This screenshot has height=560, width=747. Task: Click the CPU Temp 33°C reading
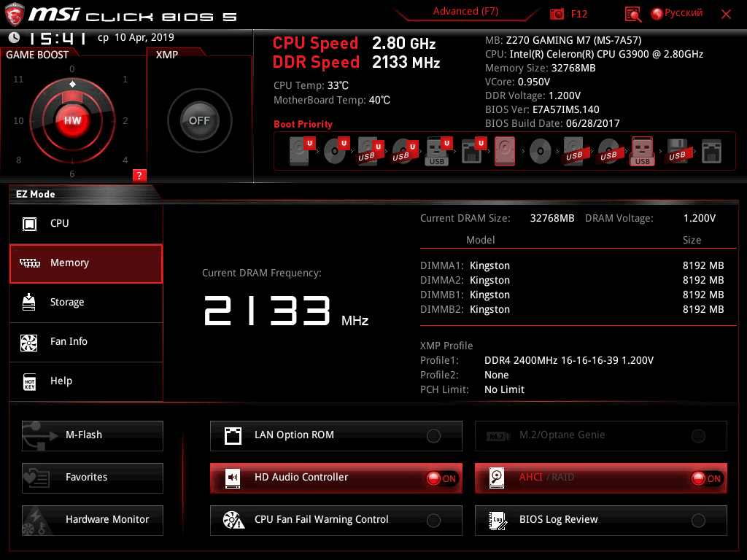(311, 86)
